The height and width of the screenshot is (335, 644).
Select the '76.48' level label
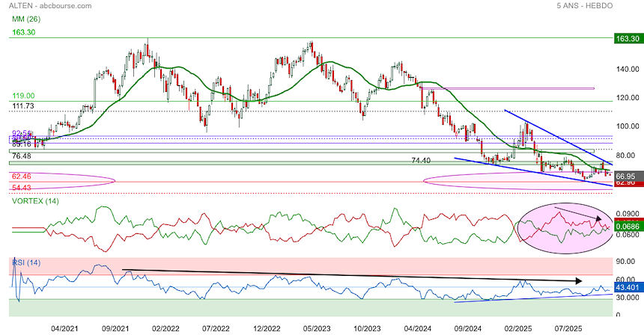coord(22,156)
